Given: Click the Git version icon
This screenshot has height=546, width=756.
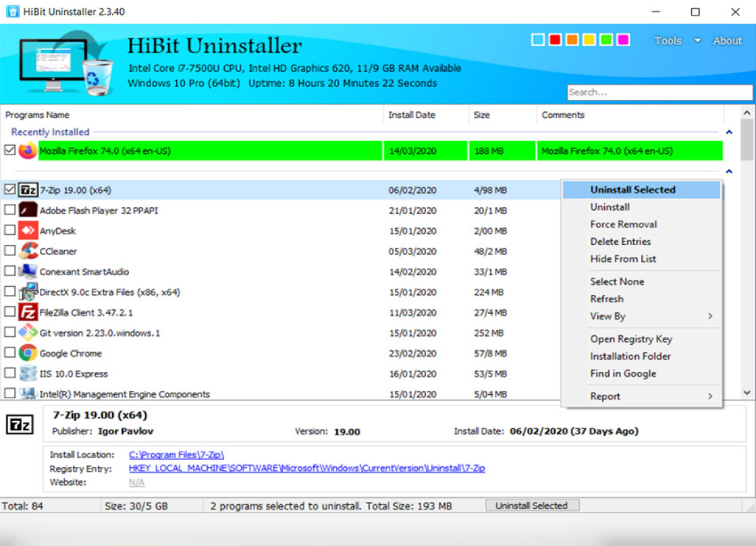Looking at the screenshot, I should [x=28, y=333].
